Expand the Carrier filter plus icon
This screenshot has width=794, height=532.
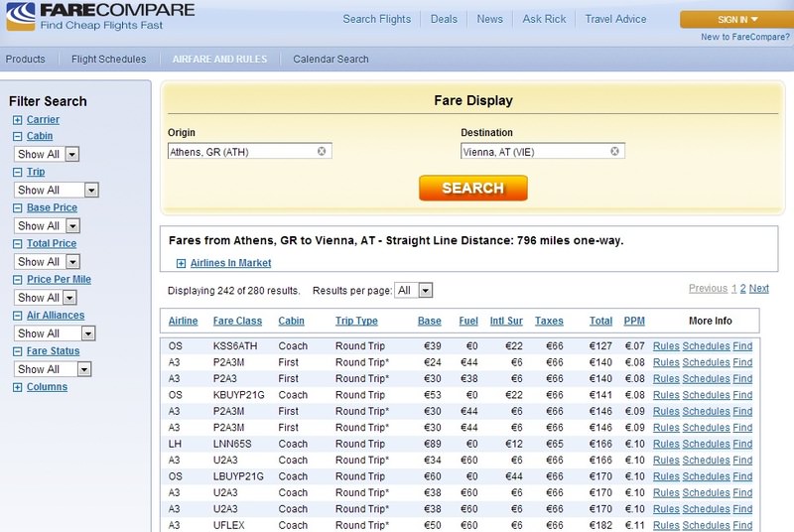17,120
